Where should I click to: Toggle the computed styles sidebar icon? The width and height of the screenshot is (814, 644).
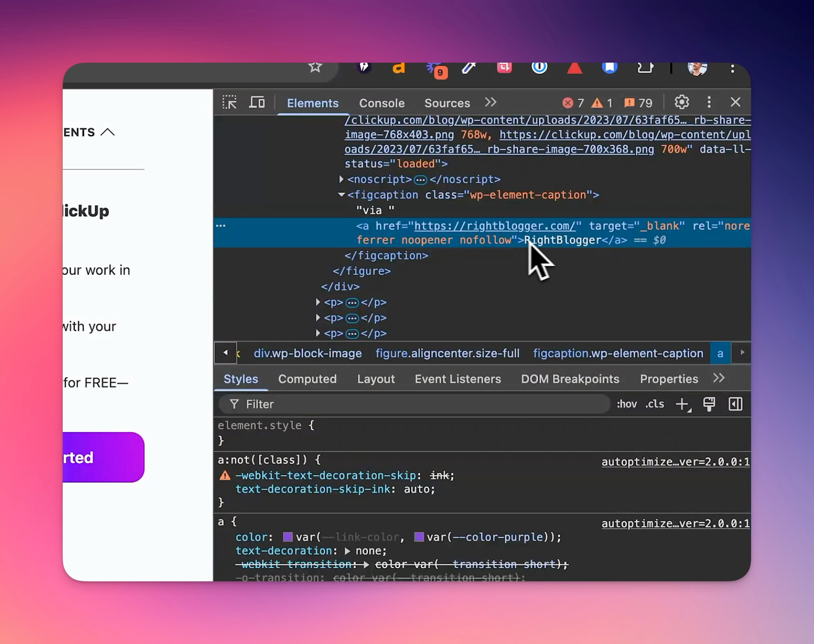click(x=735, y=404)
